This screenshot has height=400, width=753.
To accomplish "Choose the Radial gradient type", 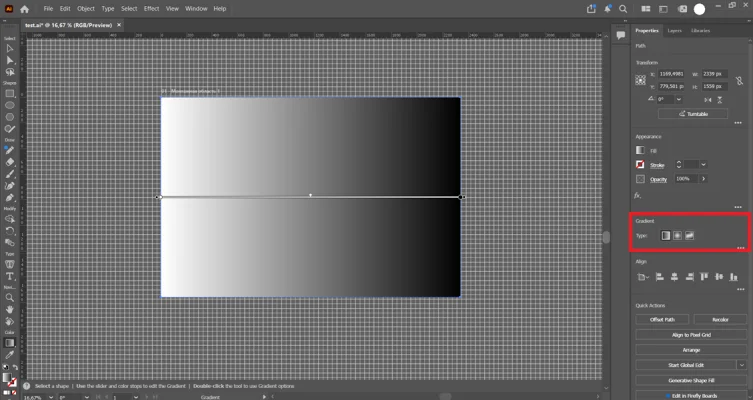I will 678,235.
